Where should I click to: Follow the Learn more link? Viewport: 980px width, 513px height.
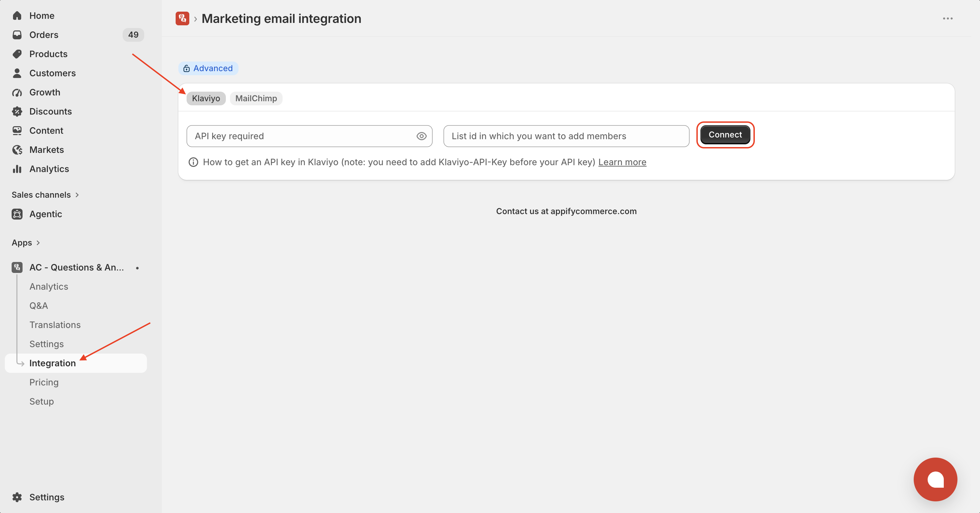(x=622, y=162)
